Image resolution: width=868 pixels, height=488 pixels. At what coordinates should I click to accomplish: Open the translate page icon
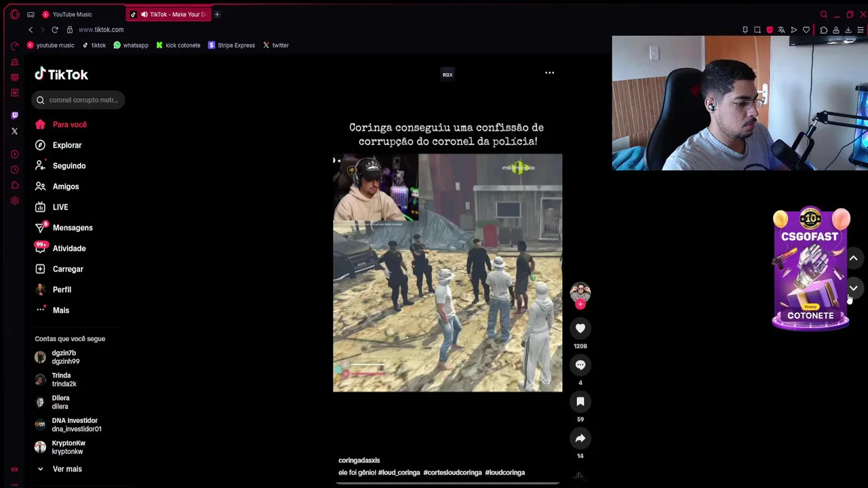coord(782,30)
